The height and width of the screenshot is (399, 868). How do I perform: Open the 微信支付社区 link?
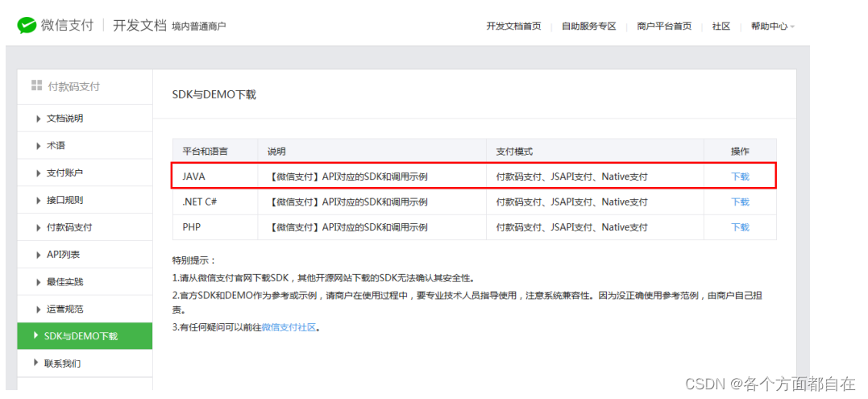pyautogui.click(x=289, y=327)
